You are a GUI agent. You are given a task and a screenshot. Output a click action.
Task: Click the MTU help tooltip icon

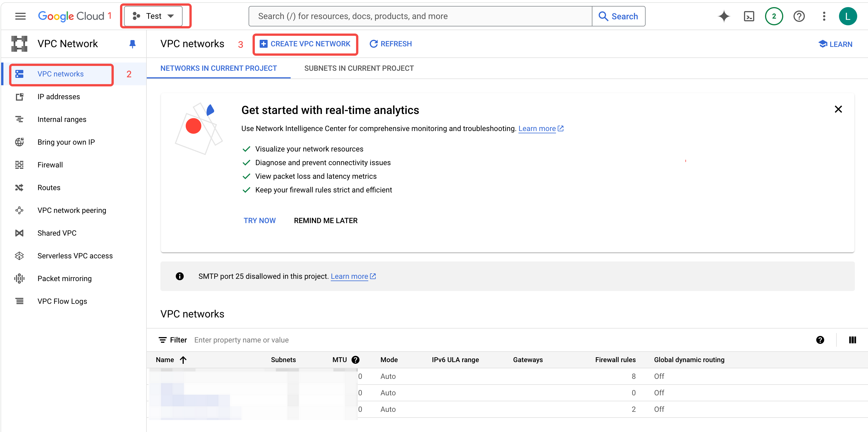[355, 360]
